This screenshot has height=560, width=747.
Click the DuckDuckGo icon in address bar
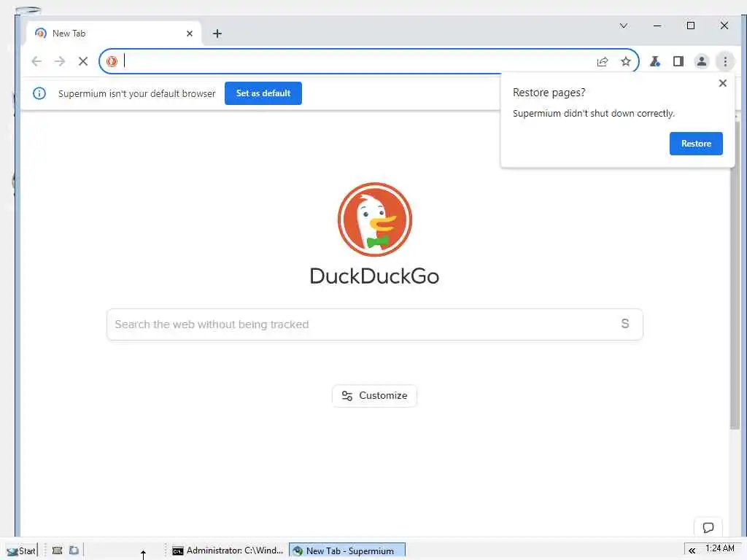[x=112, y=61]
